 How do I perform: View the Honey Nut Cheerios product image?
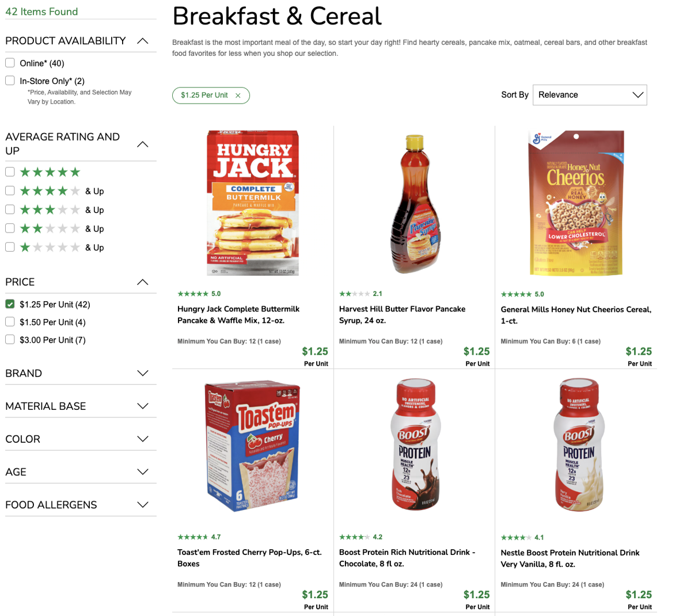[576, 203]
